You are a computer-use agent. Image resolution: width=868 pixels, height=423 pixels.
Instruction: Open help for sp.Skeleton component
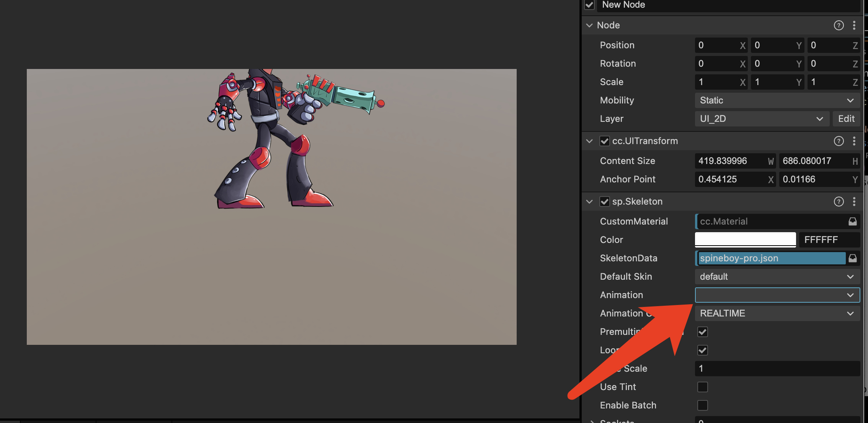pos(839,202)
